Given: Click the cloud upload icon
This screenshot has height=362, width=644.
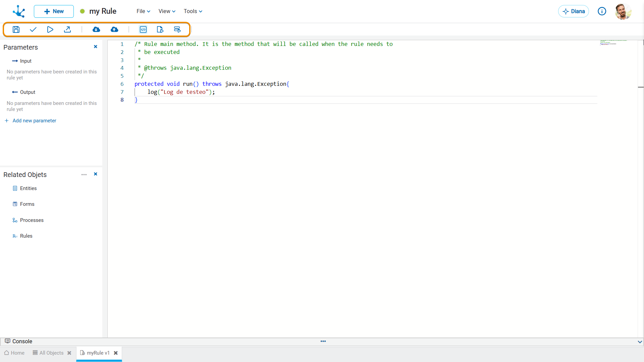Looking at the screenshot, I should tap(114, 29).
